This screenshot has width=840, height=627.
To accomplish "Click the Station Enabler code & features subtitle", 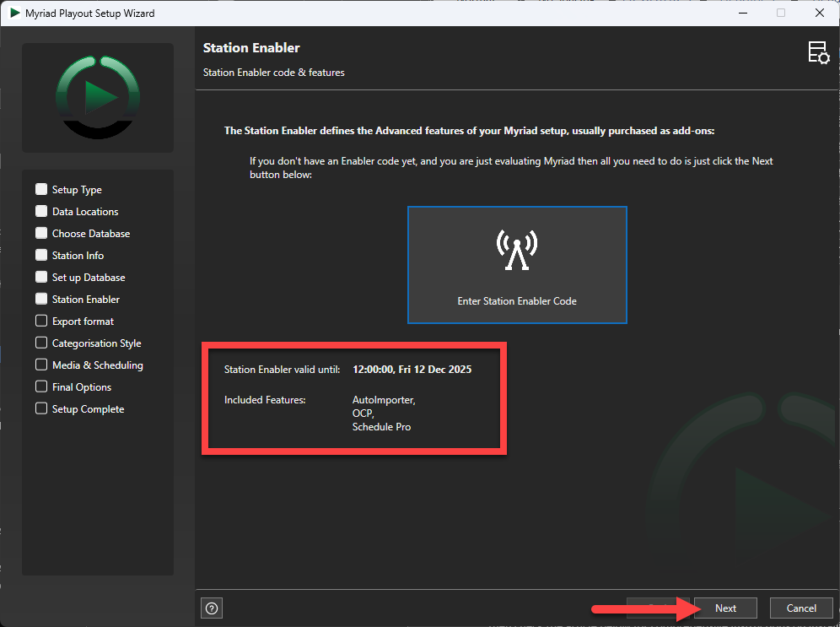I will click(x=274, y=73).
